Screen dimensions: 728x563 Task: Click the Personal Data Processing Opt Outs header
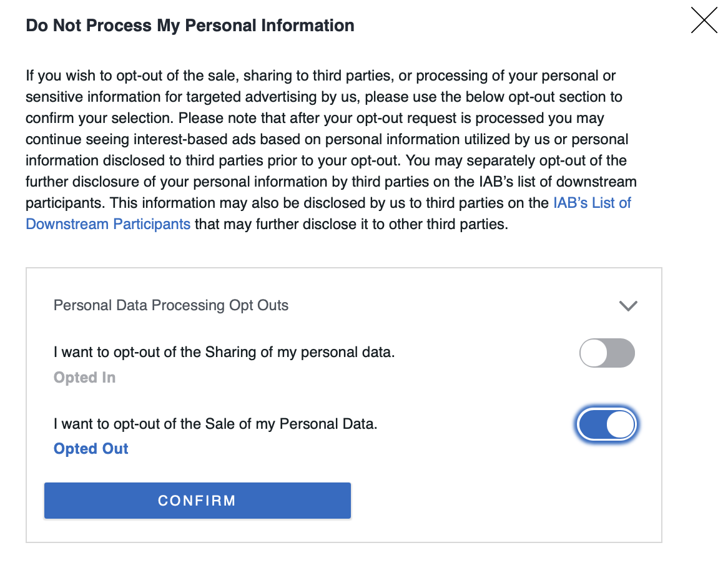171,306
